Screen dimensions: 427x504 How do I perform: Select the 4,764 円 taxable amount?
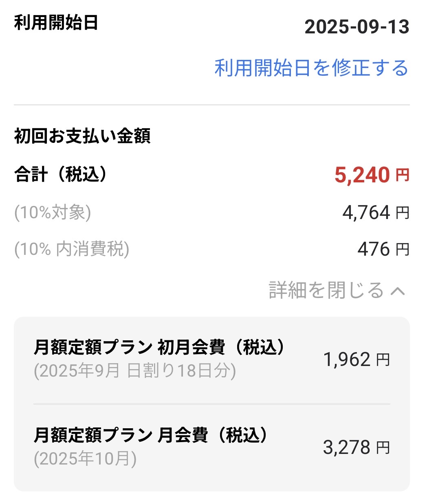tap(375, 213)
